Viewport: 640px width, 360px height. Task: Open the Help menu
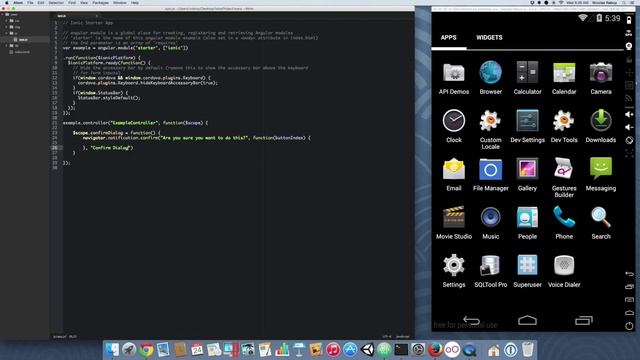(x=135, y=3)
